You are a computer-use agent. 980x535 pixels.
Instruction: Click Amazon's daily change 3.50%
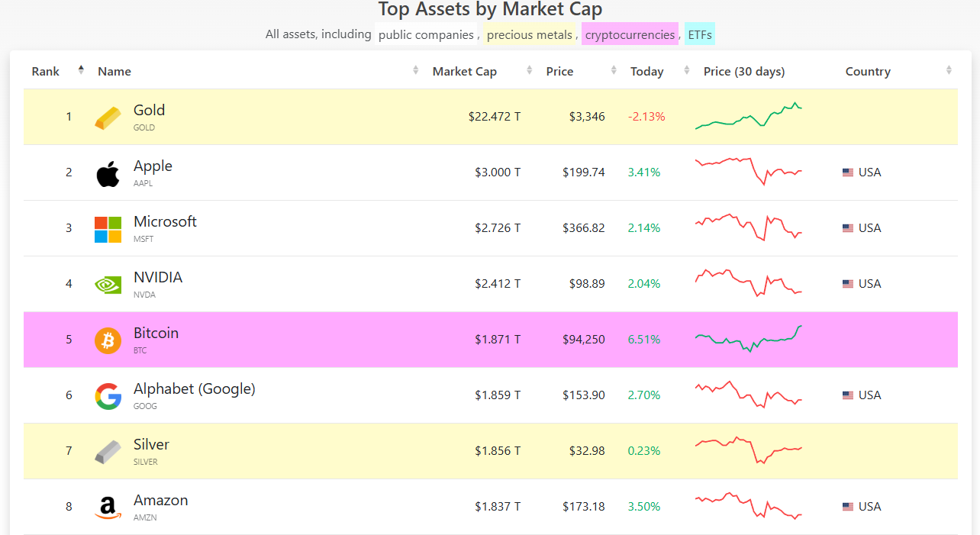click(x=644, y=507)
